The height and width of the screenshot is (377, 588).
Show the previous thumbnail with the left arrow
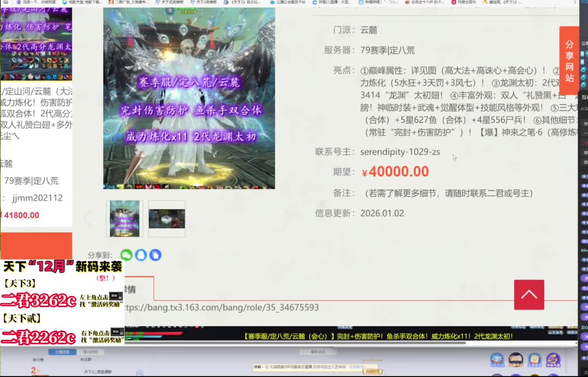(x=88, y=219)
